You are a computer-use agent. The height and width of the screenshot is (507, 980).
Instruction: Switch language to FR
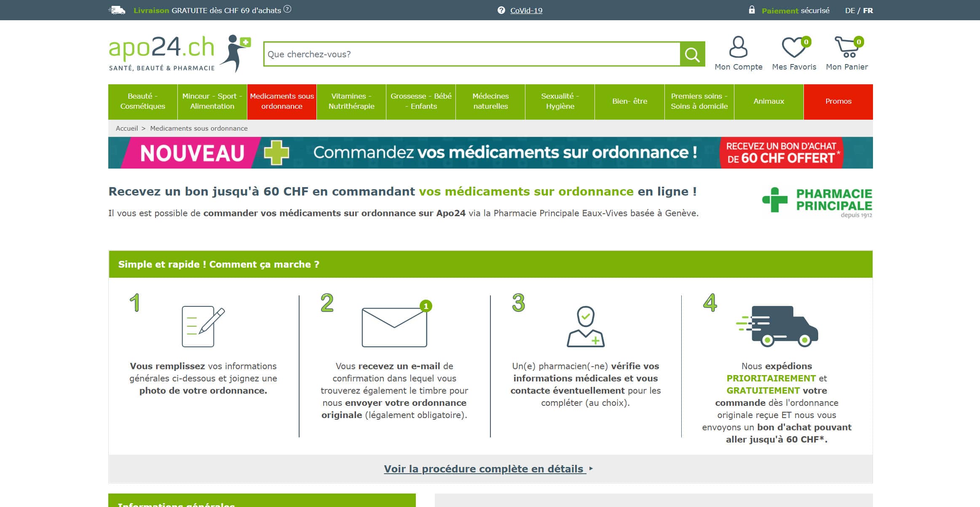pos(868,11)
